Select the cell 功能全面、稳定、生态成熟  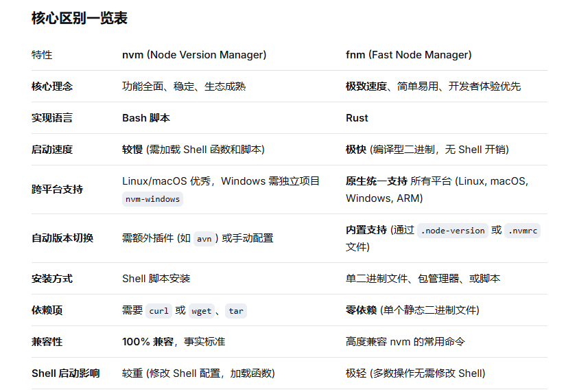tap(184, 87)
